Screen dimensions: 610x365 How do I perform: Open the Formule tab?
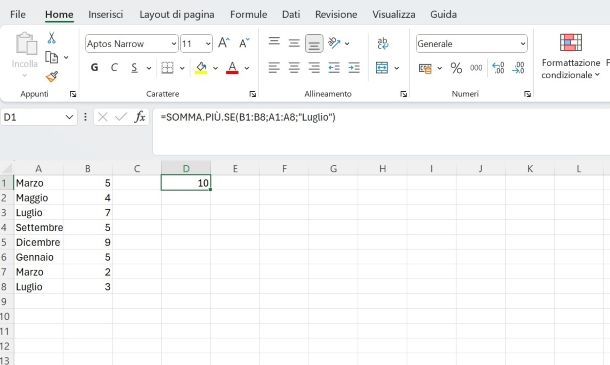tap(248, 14)
